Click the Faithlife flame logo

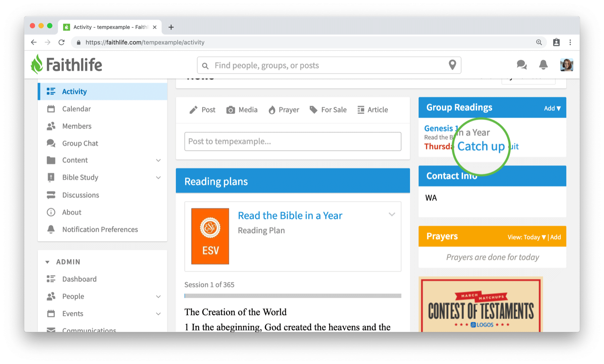(x=37, y=64)
